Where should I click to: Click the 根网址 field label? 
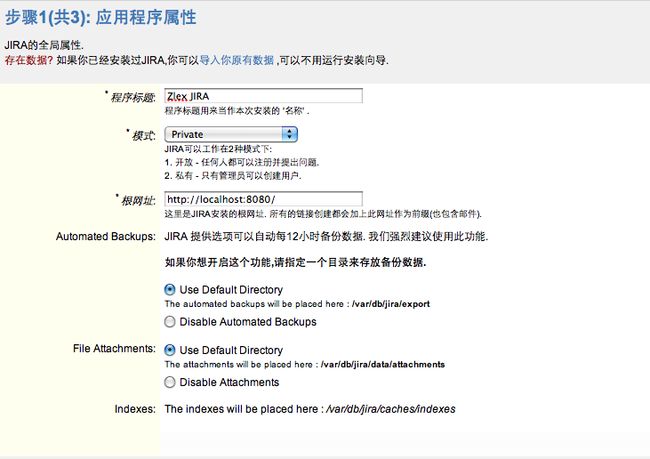tap(138, 201)
